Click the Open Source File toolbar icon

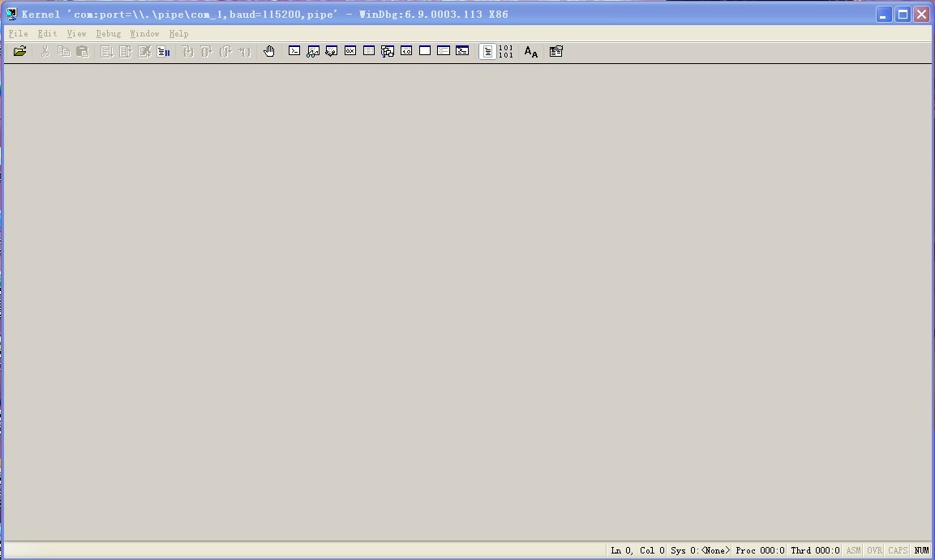[x=19, y=51]
